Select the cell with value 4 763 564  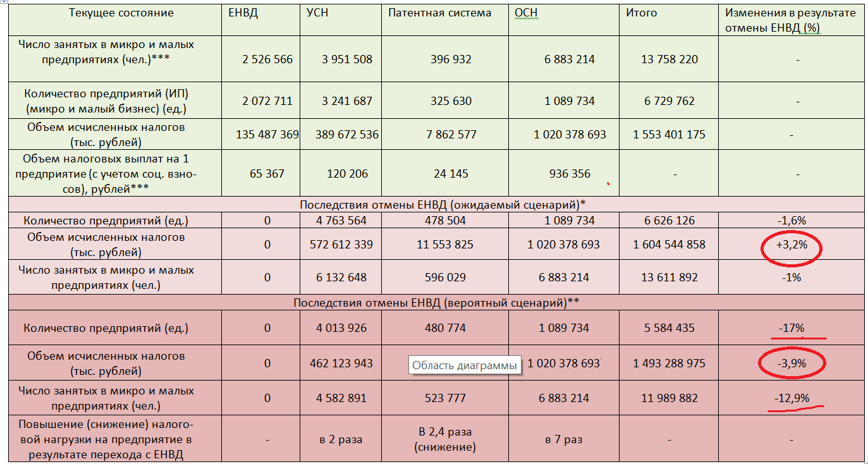click(x=340, y=221)
